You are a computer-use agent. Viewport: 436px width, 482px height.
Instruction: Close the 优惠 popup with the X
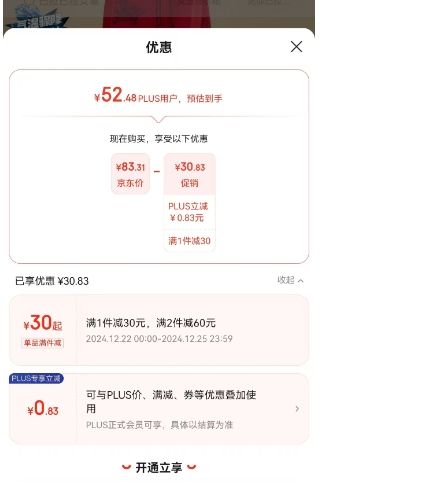pos(296,47)
